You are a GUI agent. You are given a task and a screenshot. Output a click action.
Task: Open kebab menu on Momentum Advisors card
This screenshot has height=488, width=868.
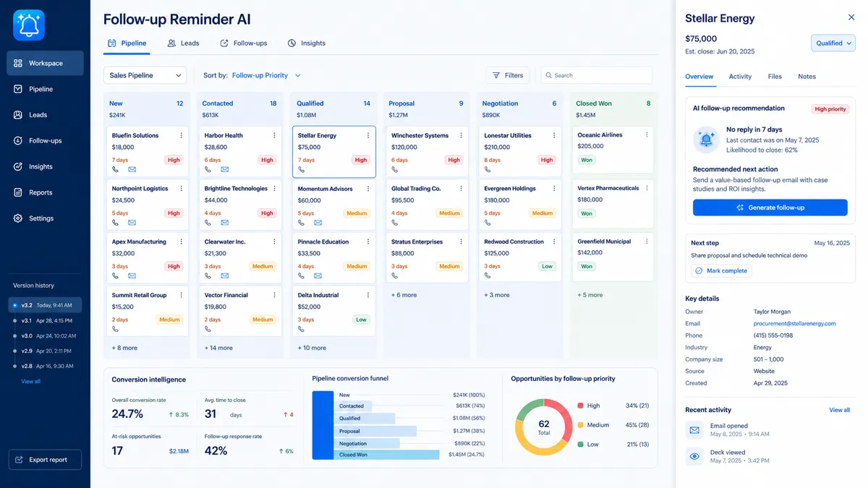click(367, 189)
